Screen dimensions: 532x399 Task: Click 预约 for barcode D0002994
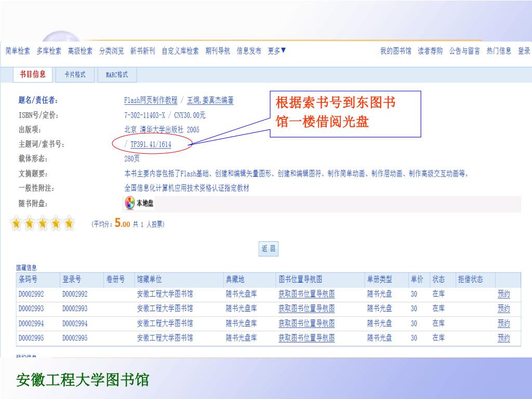click(503, 323)
